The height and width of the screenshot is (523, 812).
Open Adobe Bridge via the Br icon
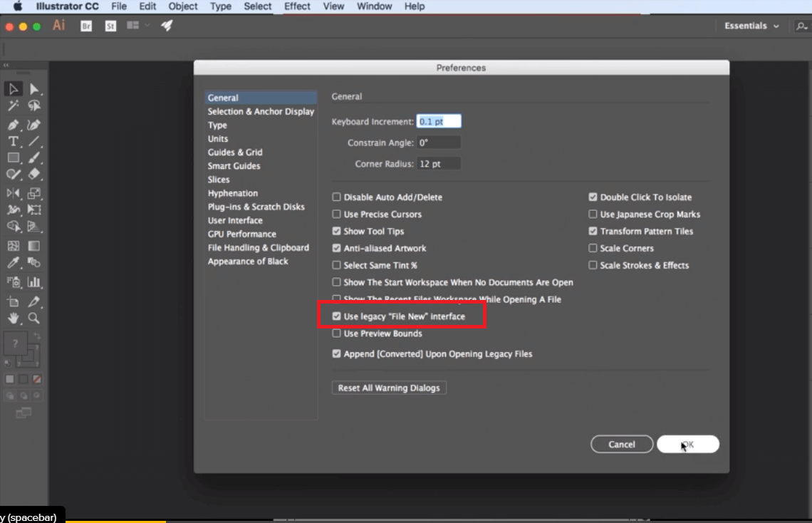pos(85,26)
